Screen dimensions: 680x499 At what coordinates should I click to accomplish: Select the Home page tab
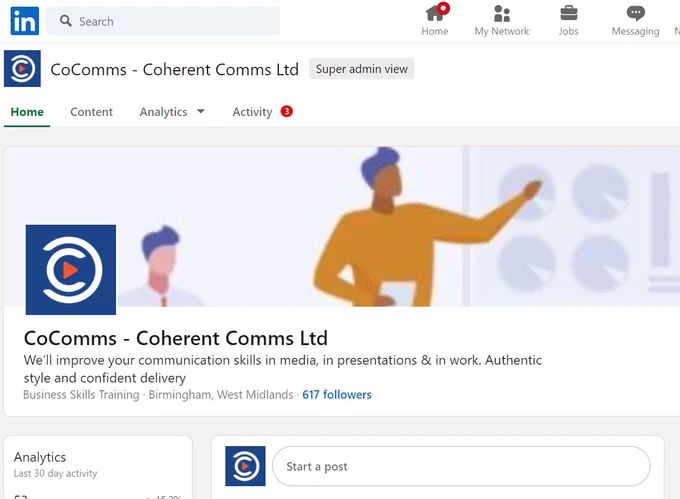point(27,112)
